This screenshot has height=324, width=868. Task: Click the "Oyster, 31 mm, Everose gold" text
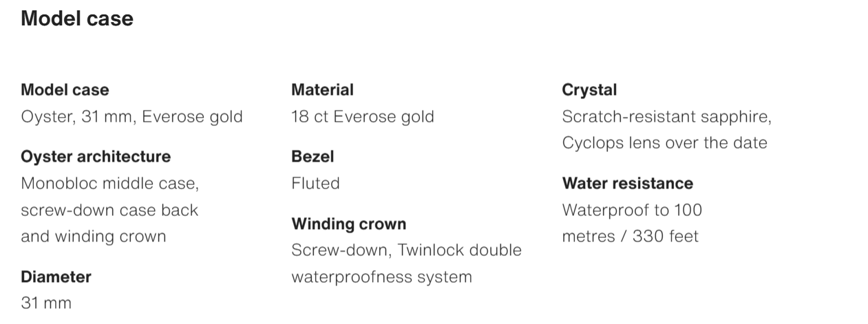tap(131, 116)
